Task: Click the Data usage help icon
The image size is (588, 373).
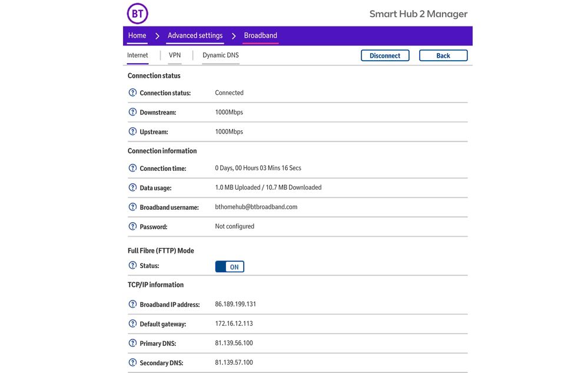Action: click(x=132, y=187)
